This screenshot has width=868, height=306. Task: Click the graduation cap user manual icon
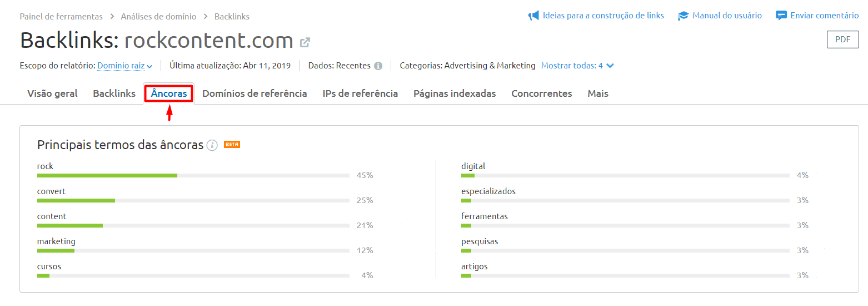(x=684, y=16)
